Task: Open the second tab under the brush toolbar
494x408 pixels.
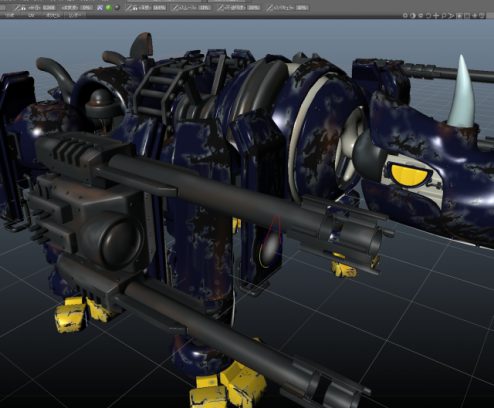Action: [x=31, y=15]
